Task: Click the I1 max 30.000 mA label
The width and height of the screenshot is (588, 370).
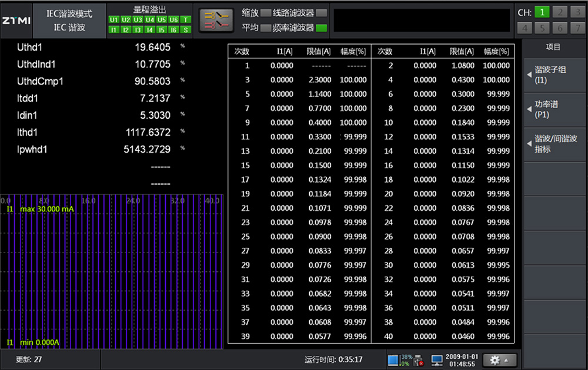Action: 41,209
